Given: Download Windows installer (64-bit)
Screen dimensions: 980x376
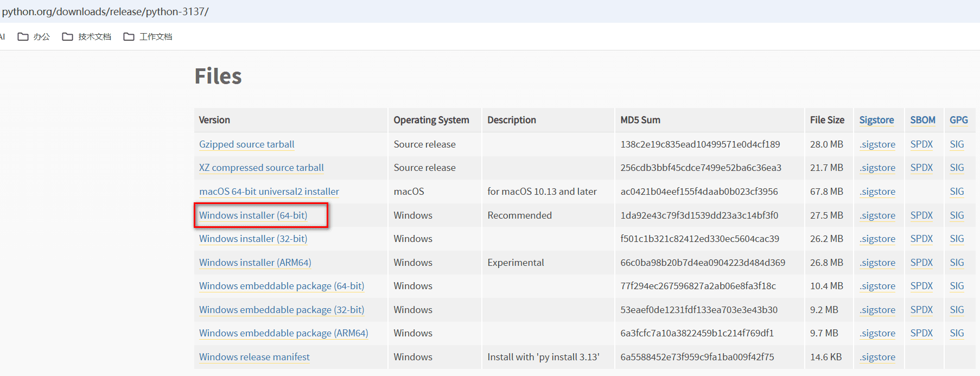Looking at the screenshot, I should pyautogui.click(x=253, y=215).
